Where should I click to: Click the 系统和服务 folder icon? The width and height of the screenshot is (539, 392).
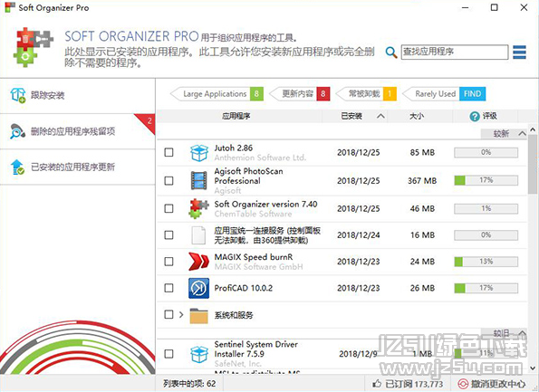pyautogui.click(x=198, y=315)
